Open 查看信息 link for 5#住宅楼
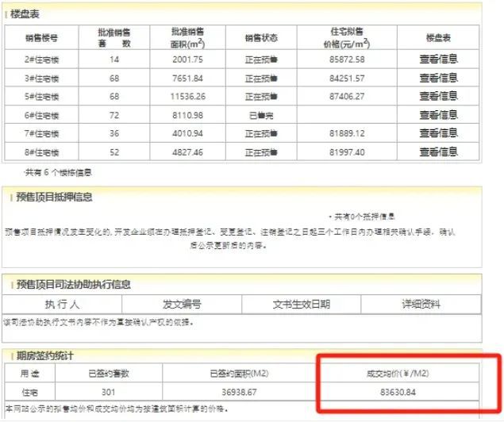 click(438, 96)
